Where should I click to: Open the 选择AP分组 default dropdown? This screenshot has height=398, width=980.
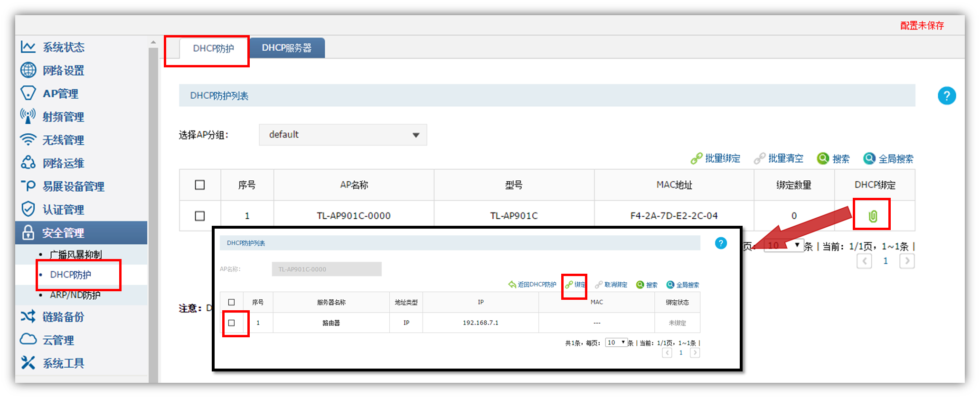coord(343,135)
